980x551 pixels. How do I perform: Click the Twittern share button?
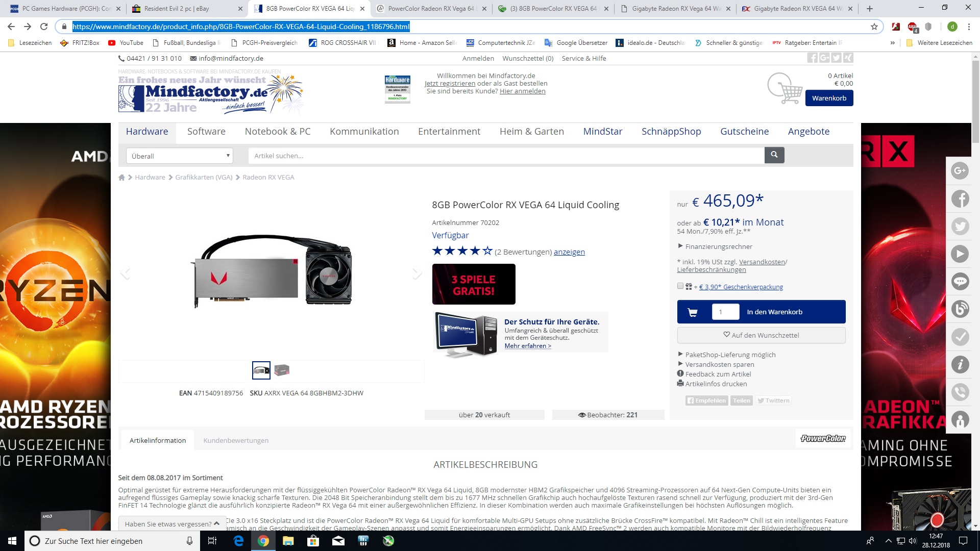point(773,400)
